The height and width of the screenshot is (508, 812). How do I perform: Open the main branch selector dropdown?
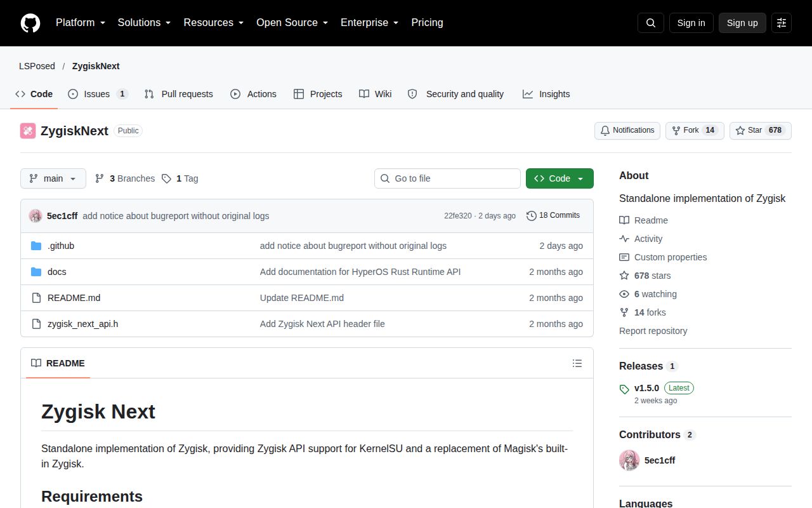[53, 178]
